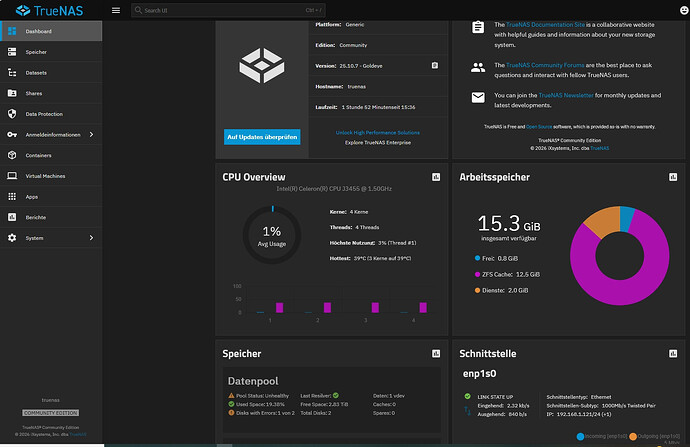Click the Speicher storage icon in the sidebar
Viewport: 690px width, 447px height.
pyautogui.click(x=12, y=51)
